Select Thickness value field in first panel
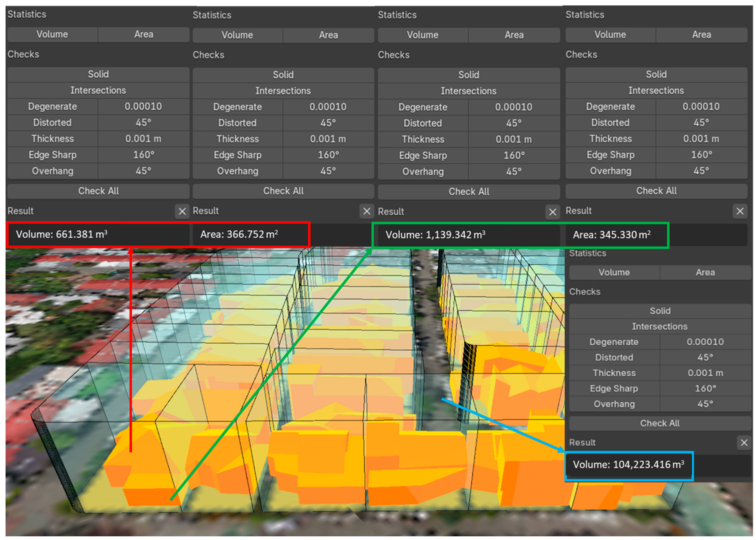 pyautogui.click(x=143, y=139)
